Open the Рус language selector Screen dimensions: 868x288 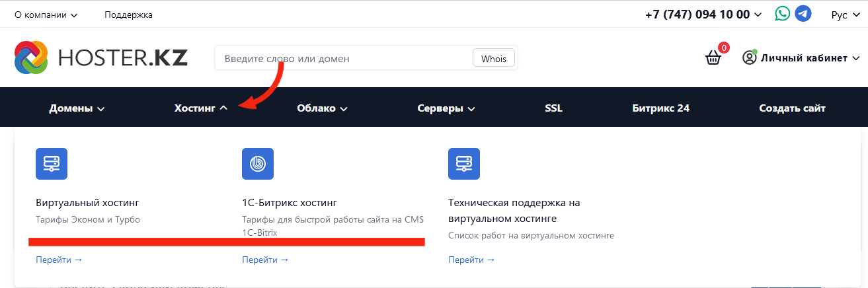tap(844, 15)
